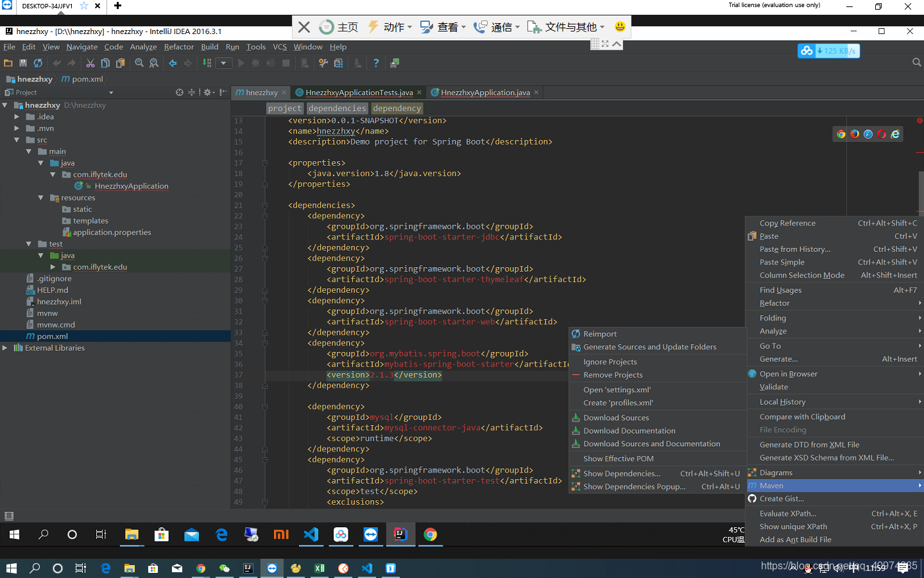
Task: Add new TeamViewer session tab with plus
Action: [x=117, y=6]
